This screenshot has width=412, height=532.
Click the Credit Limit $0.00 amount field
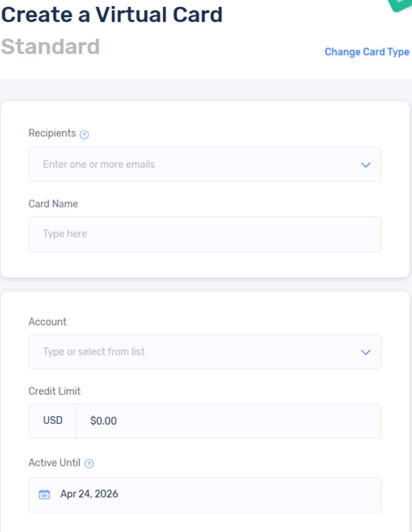[228, 421]
